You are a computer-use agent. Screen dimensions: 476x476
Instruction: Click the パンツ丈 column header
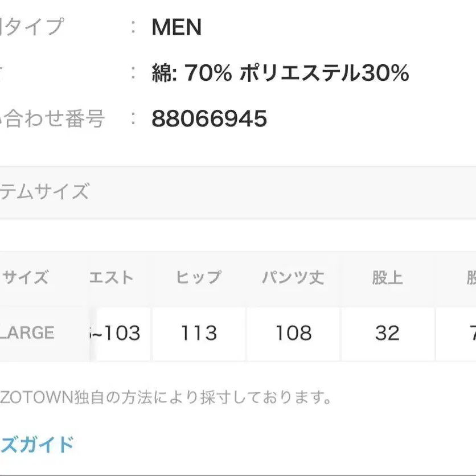293,278
